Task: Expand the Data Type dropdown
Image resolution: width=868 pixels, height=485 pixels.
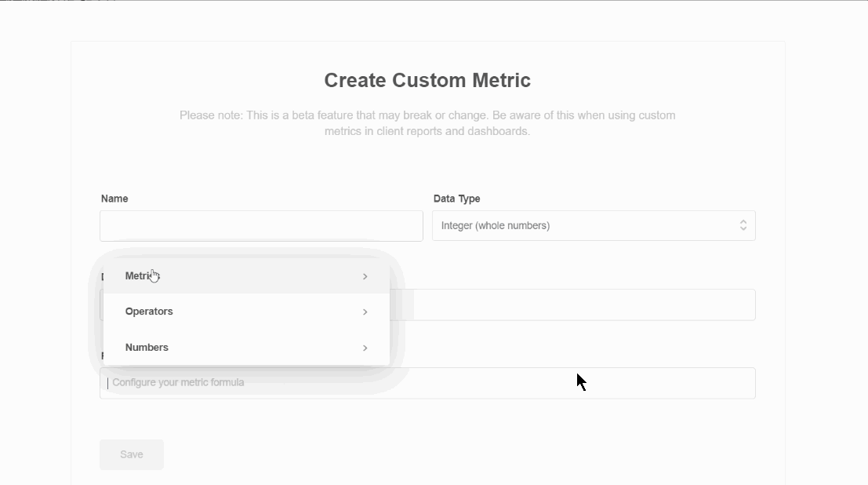Action: [593, 226]
